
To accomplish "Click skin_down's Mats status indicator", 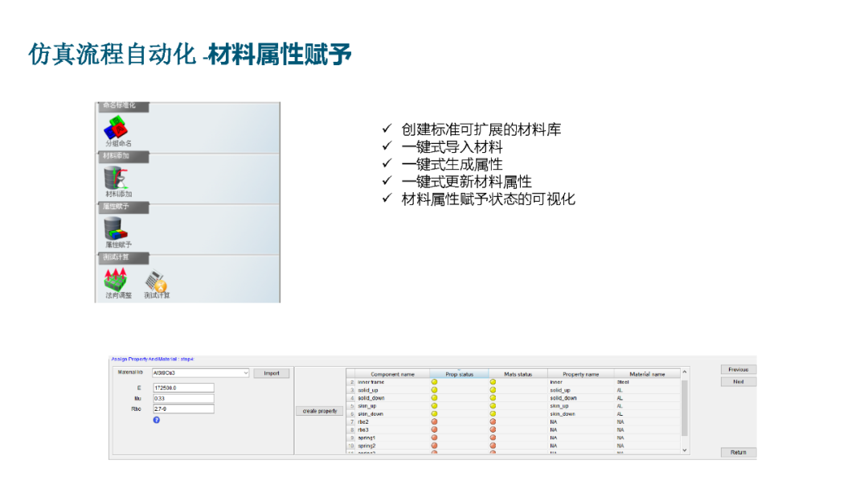I will tap(493, 413).
